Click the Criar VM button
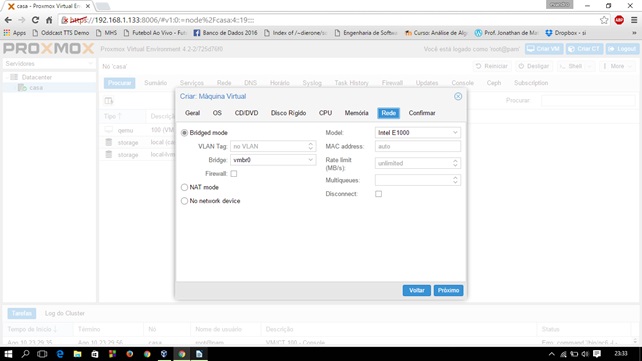Screen dimensions: 642x361 (544, 49)
